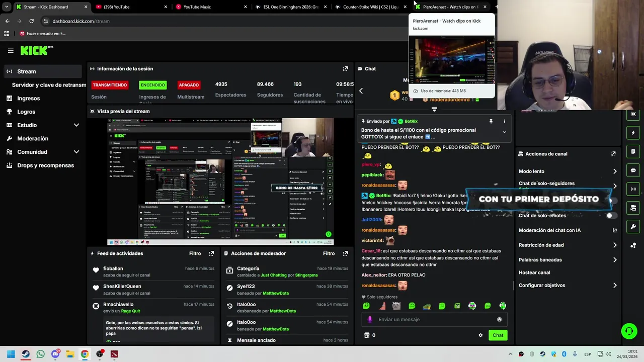Toggle Chat de solo-emotes switch
644x362 pixels.
tap(611, 216)
